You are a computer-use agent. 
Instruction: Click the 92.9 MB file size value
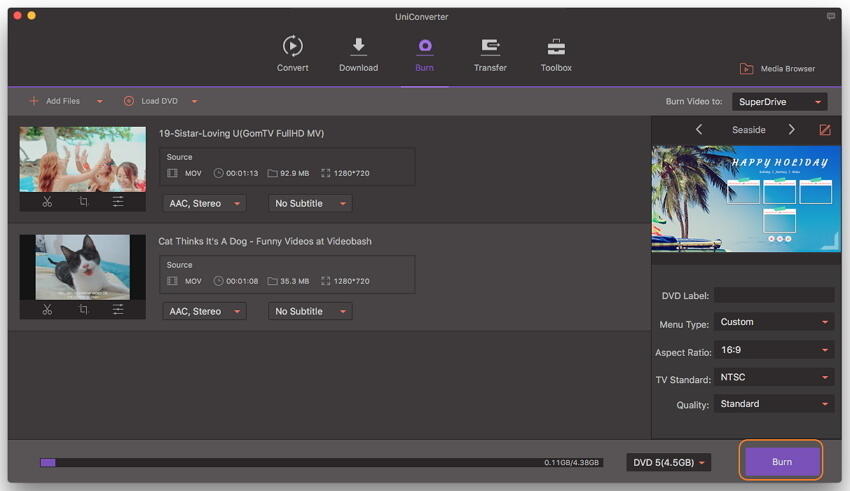click(x=294, y=173)
